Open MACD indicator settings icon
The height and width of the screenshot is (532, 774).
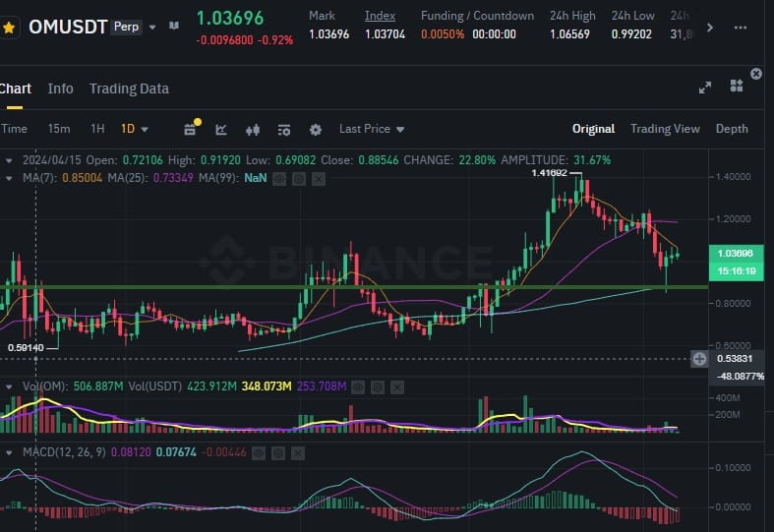click(278, 453)
